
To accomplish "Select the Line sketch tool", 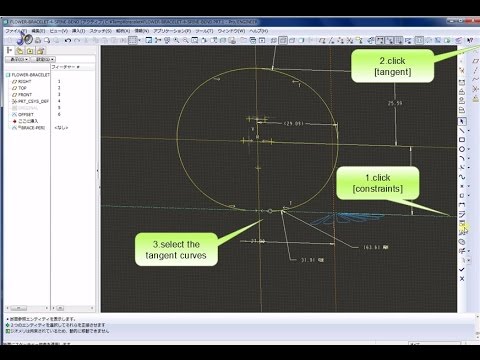I will 462,131.
